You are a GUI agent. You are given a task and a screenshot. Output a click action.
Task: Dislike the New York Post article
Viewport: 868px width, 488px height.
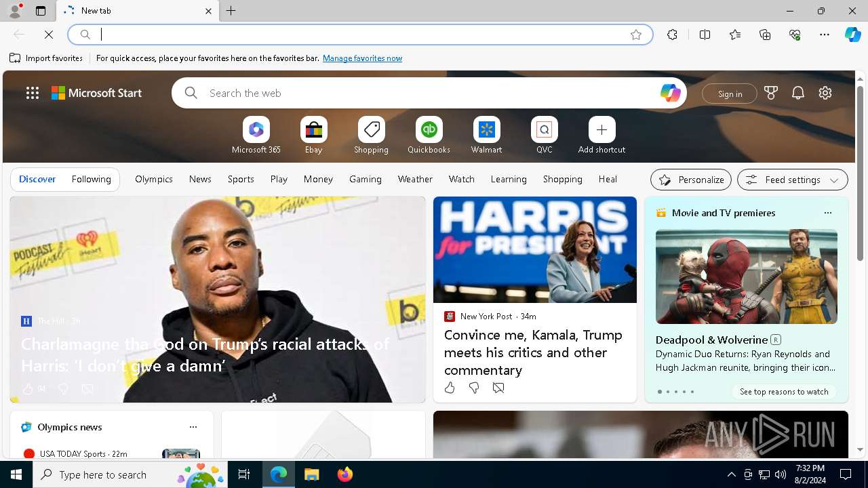474,388
